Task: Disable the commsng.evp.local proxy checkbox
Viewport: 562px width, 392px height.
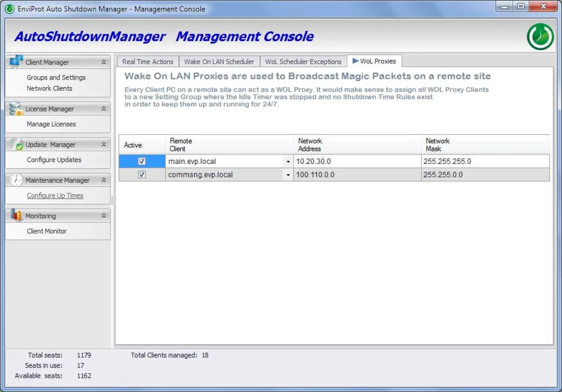Action: (x=142, y=175)
